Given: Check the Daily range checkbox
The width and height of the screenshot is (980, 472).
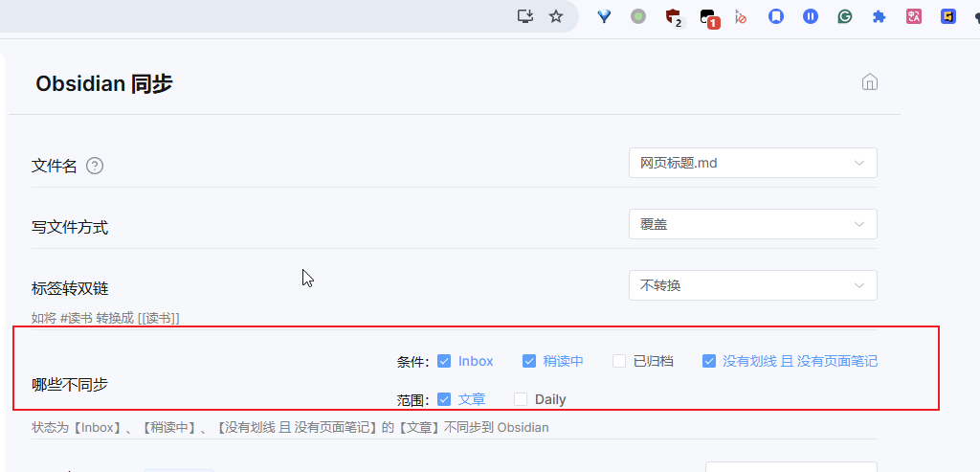Looking at the screenshot, I should click(521, 399).
